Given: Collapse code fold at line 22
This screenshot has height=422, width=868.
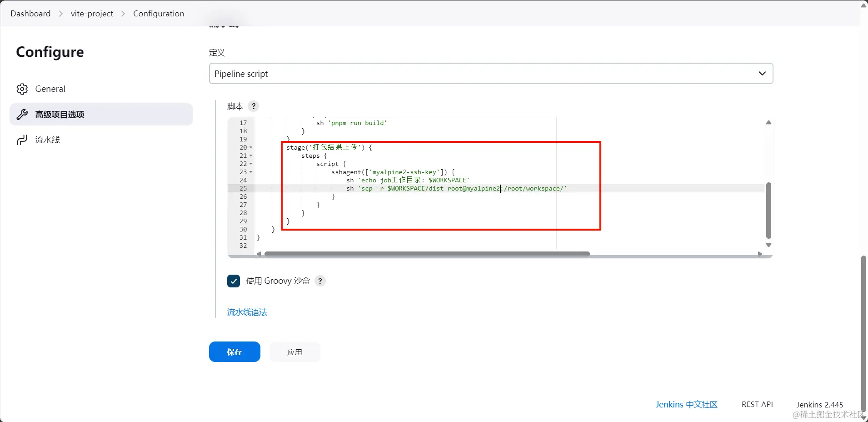Looking at the screenshot, I should point(251,164).
